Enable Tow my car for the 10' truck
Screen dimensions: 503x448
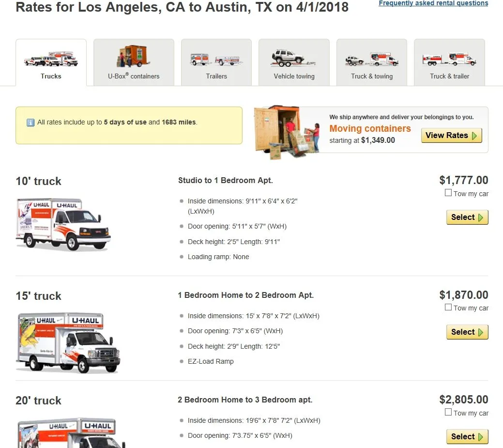point(448,192)
